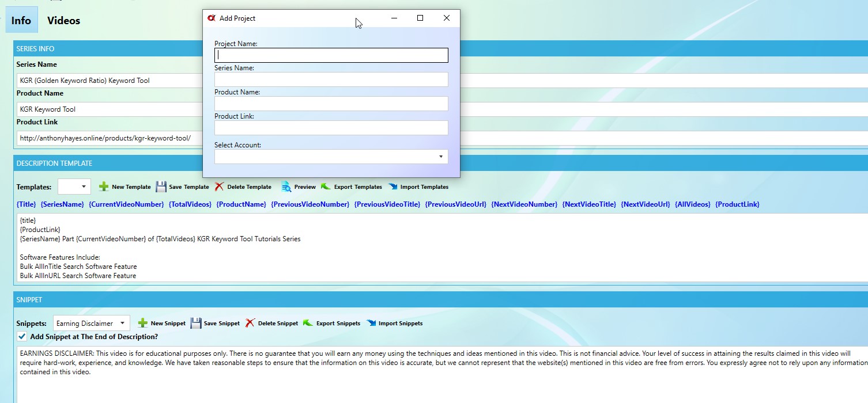This screenshot has width=868, height=403.
Task: Click the Save Template floppy disk icon
Action: pos(161,187)
